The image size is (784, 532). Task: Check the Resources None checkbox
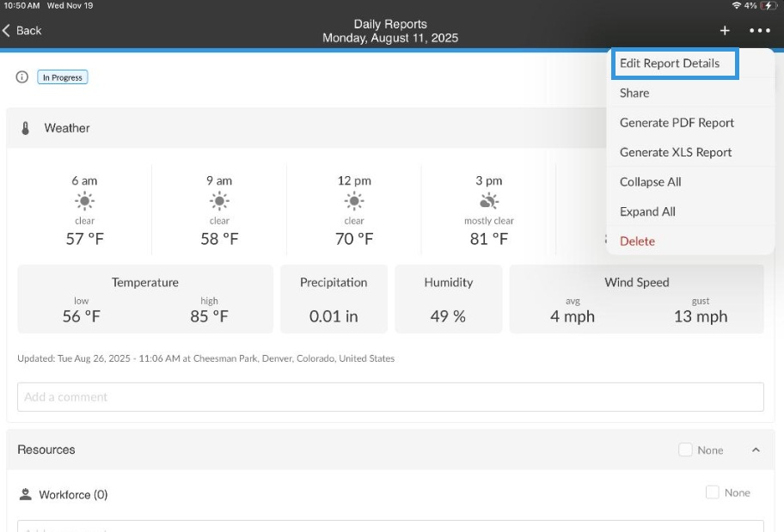[685, 449]
